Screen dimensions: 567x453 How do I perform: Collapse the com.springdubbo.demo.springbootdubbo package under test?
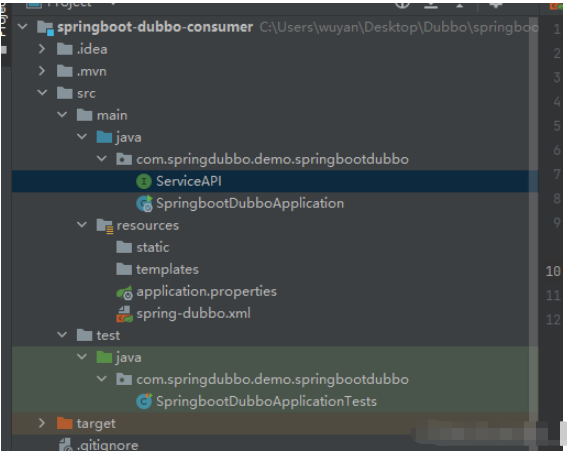click(x=102, y=379)
